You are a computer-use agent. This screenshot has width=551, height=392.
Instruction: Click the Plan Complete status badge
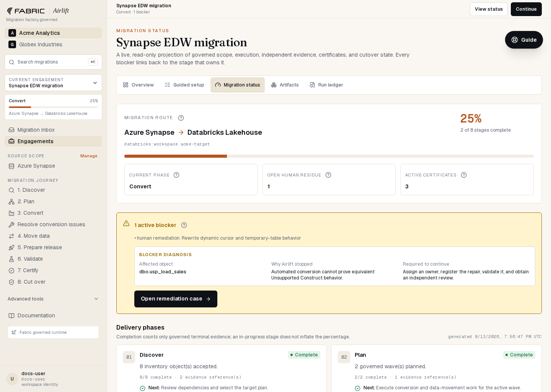[x=519, y=355]
